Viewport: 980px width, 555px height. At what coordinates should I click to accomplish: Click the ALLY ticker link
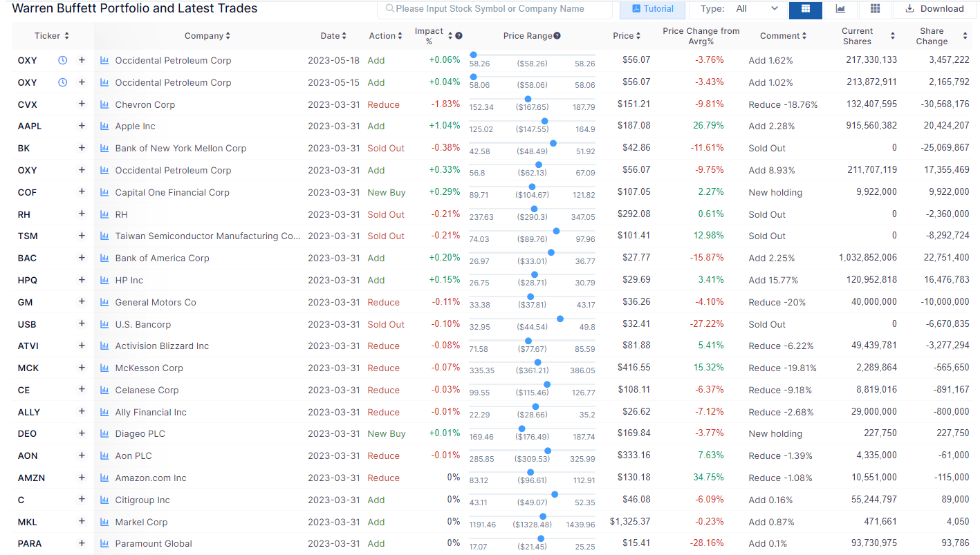click(x=29, y=412)
